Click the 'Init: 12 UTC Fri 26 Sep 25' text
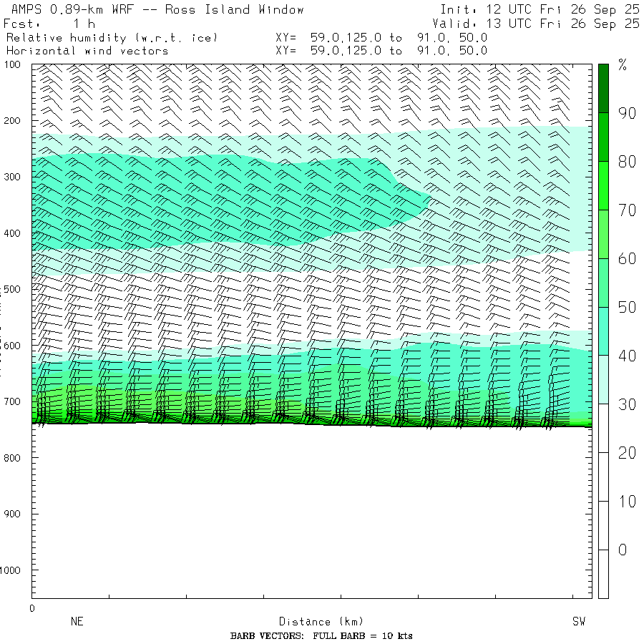The image size is (644, 644). [540, 9]
